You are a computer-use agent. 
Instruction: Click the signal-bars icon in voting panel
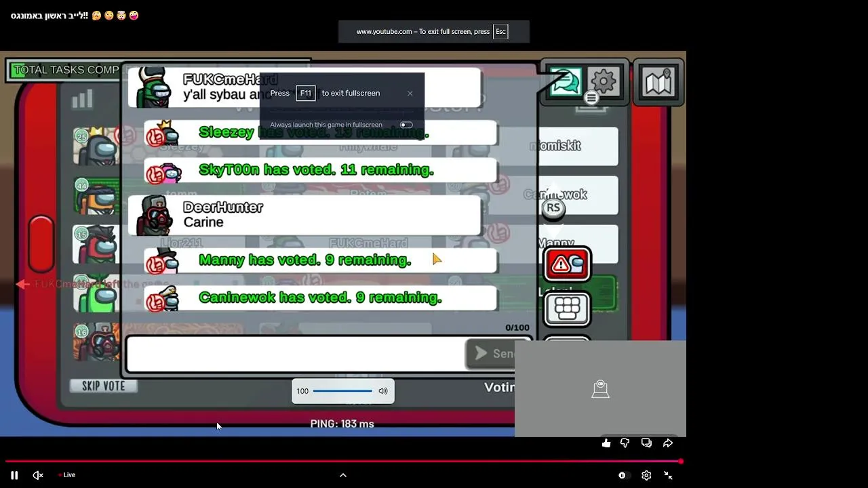82,100
